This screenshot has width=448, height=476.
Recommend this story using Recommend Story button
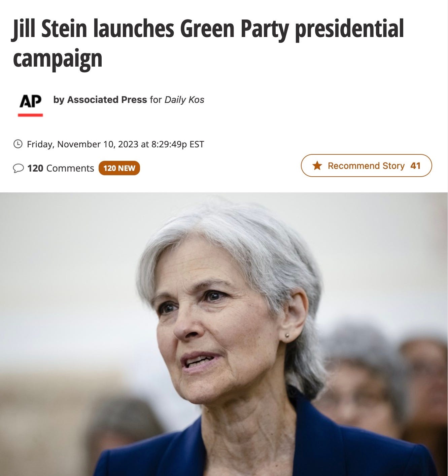[x=366, y=166]
